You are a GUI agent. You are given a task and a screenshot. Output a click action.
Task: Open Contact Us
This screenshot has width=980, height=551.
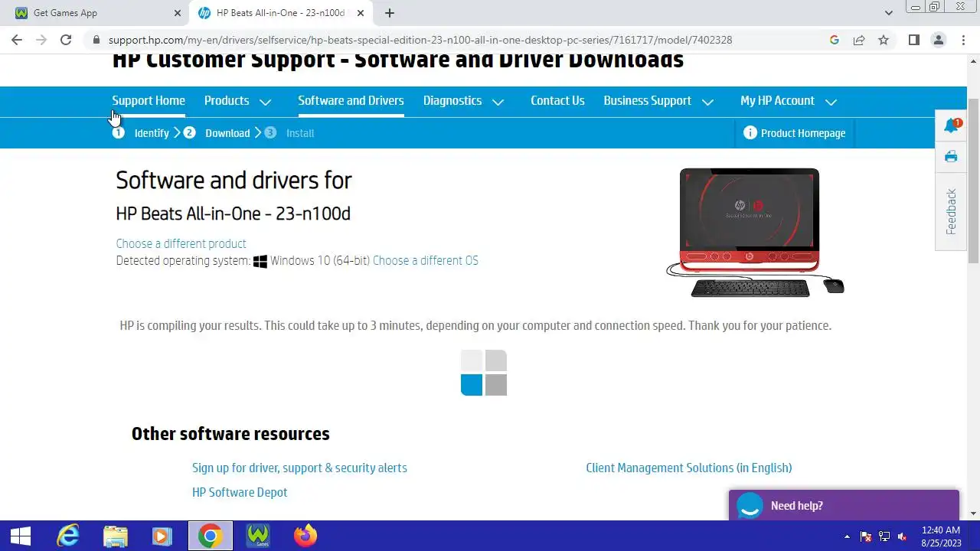click(x=557, y=100)
